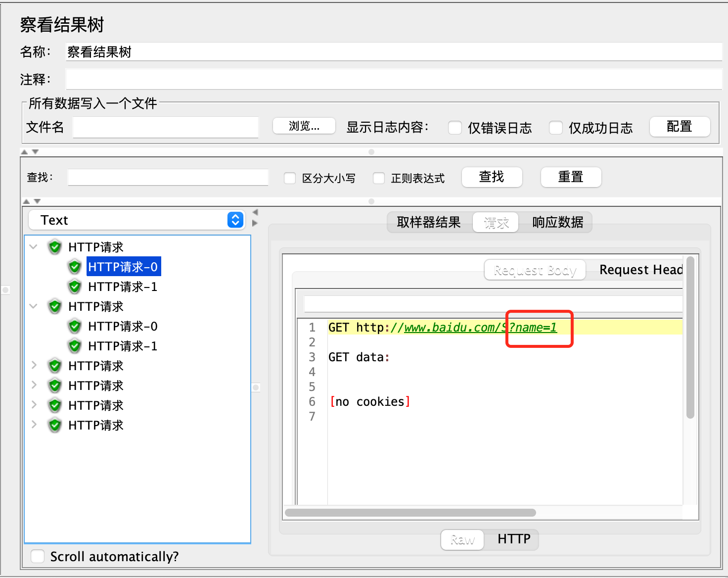Click the 查找 search button
728x578 pixels.
(492, 177)
